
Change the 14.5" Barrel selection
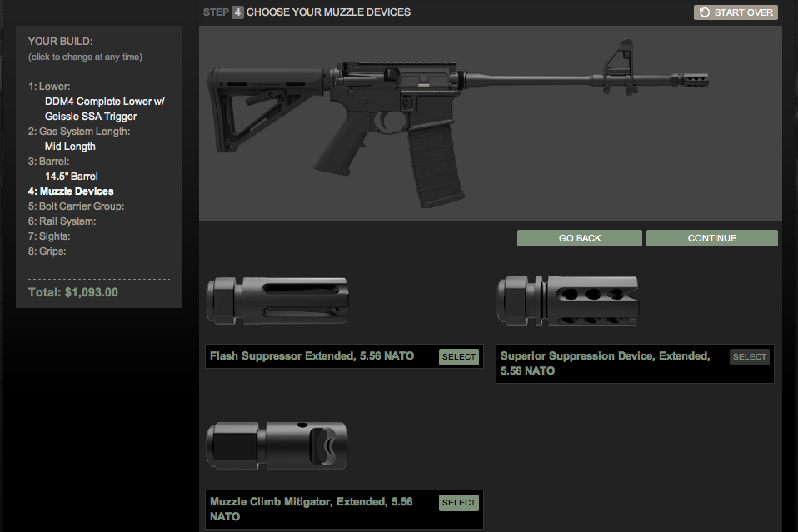(x=72, y=177)
